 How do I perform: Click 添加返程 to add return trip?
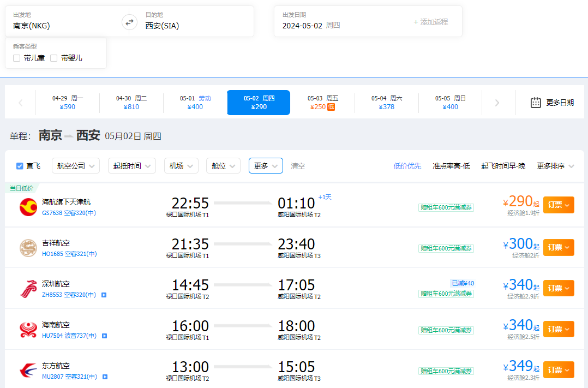point(430,22)
